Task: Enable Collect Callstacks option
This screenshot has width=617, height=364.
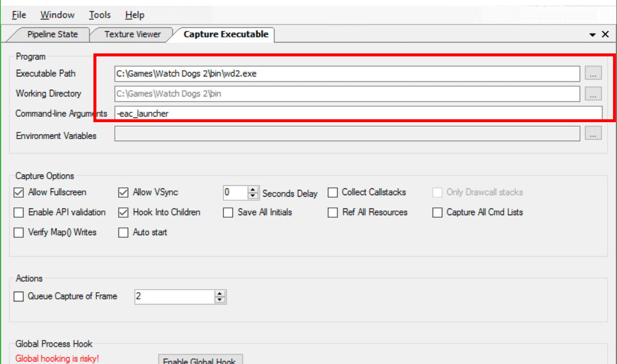Action: [x=333, y=193]
